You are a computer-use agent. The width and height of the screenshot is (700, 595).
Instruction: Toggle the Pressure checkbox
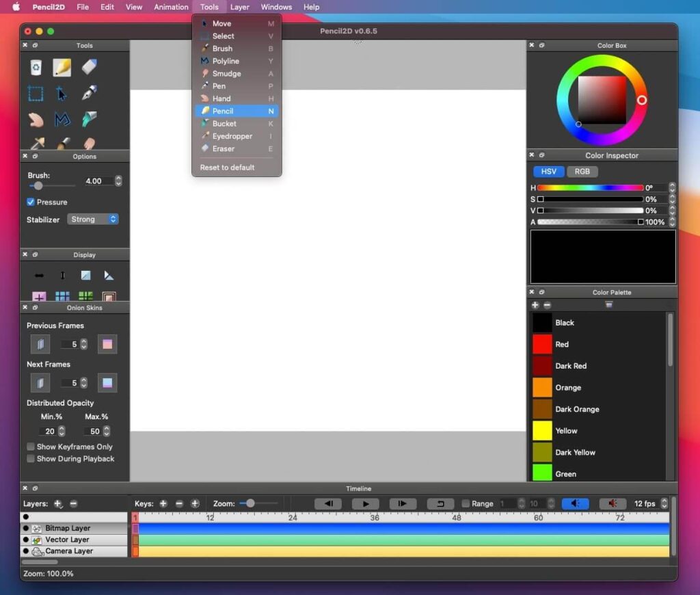click(x=30, y=202)
